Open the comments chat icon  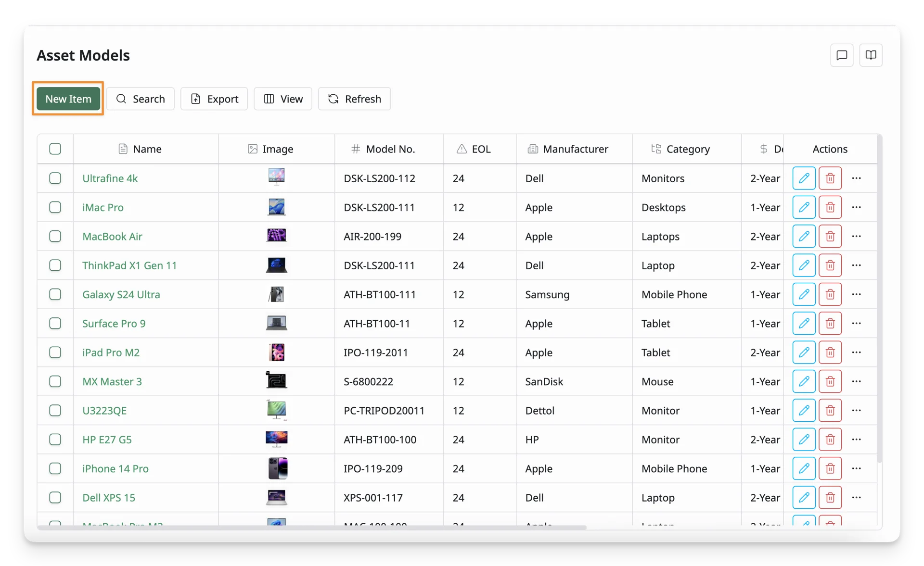coord(842,55)
